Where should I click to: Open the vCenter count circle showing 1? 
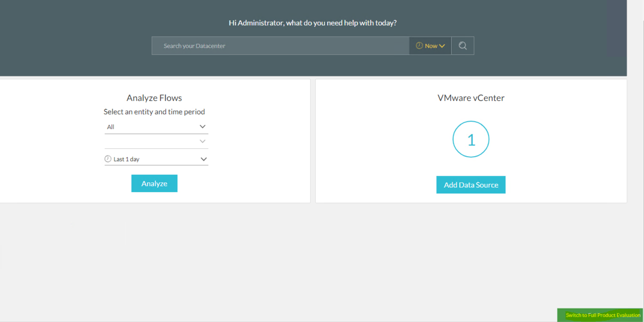click(471, 139)
